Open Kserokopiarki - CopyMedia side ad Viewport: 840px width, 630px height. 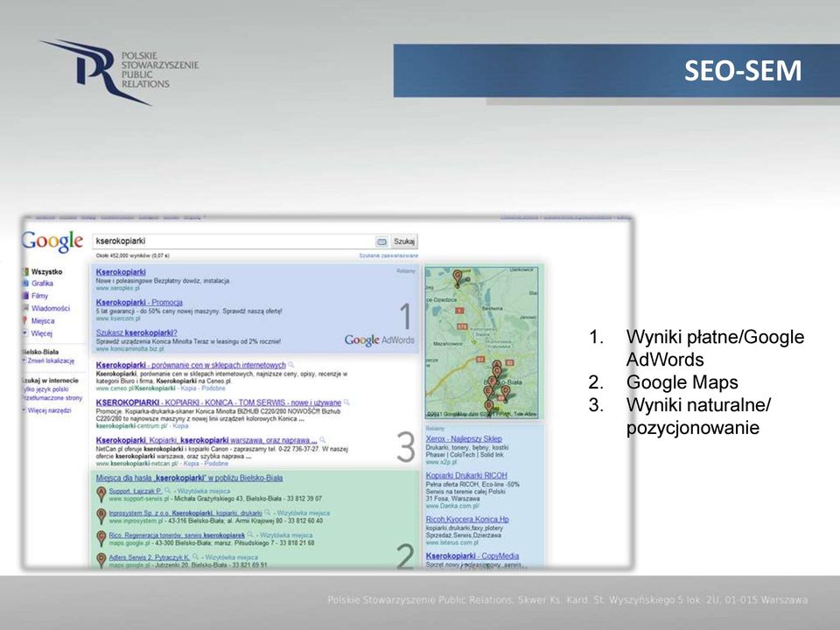tap(472, 556)
